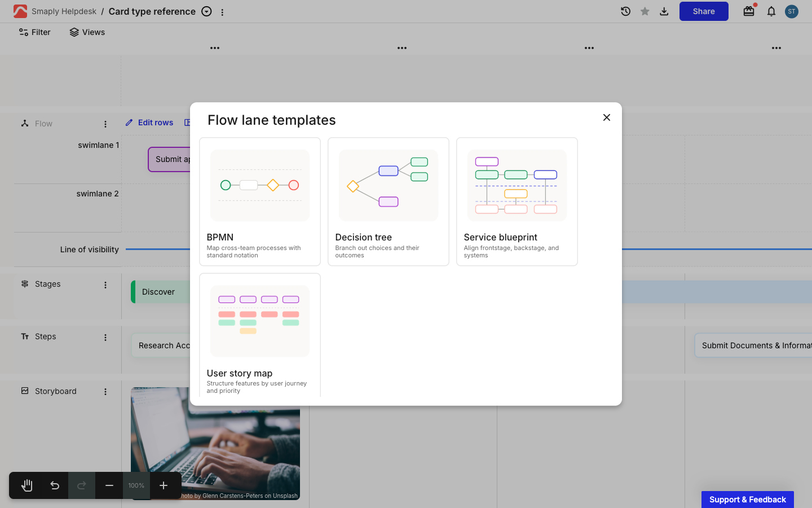Image resolution: width=812 pixels, height=508 pixels.
Task: Click the laptop storyboard image
Action: (215, 444)
